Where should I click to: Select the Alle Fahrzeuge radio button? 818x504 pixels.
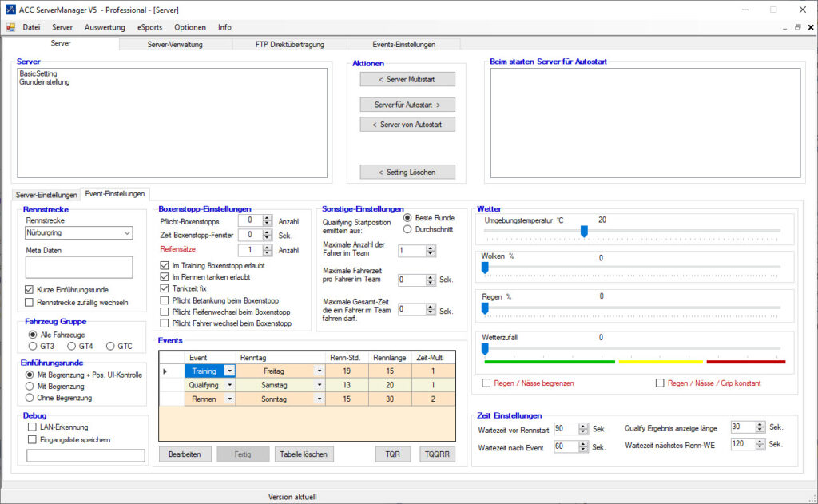(x=33, y=335)
